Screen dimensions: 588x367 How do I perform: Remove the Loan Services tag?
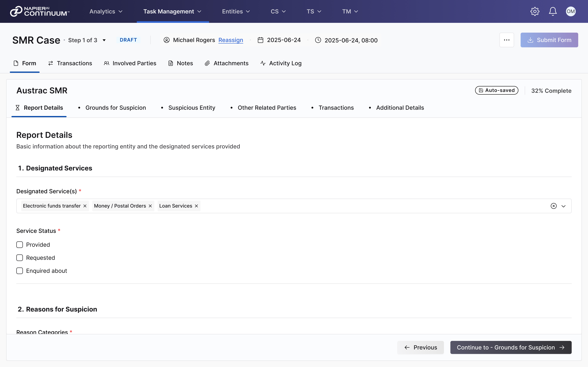pyautogui.click(x=196, y=206)
